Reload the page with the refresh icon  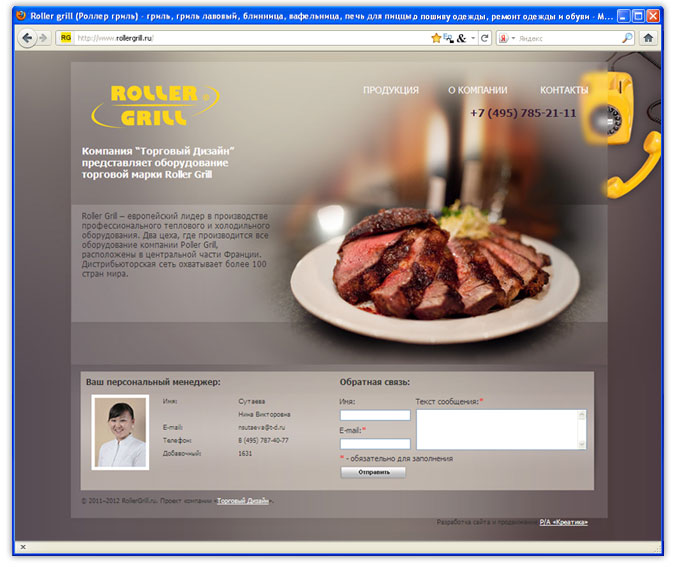pyautogui.click(x=485, y=38)
